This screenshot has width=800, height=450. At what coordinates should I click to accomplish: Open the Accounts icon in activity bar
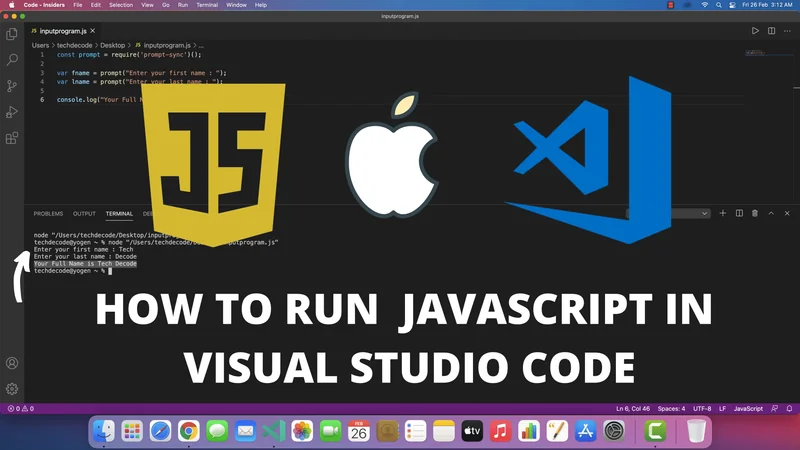(12, 364)
